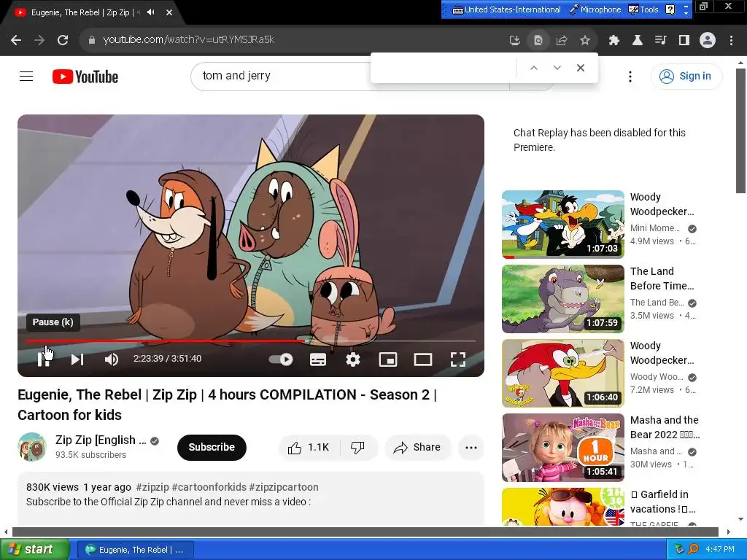Mute the video volume speaker icon

click(111, 359)
